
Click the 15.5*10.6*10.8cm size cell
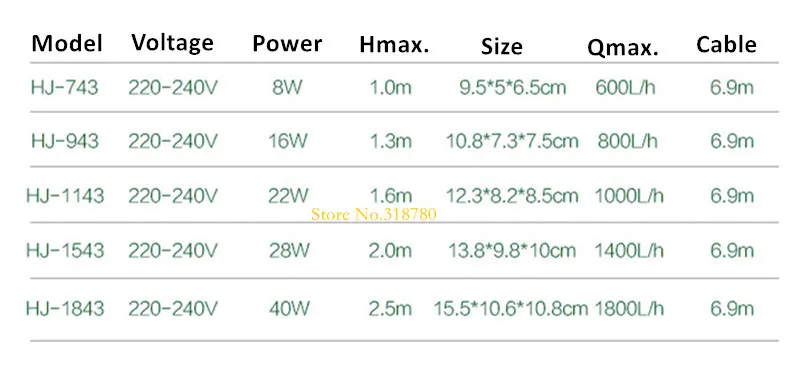511,308
